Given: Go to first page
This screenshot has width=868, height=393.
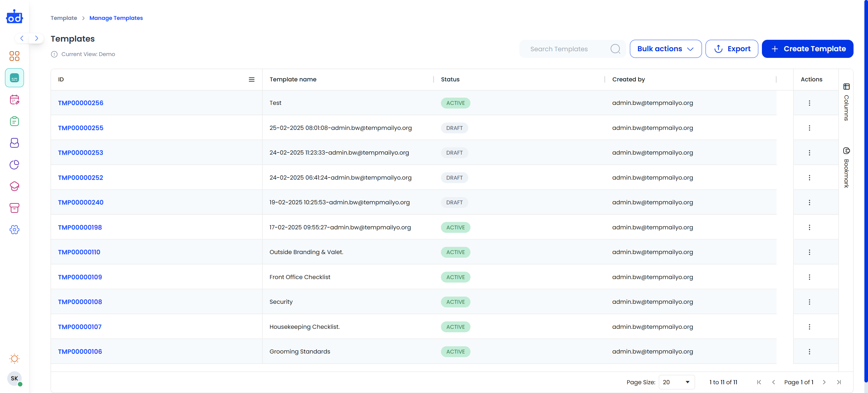Looking at the screenshot, I should pyautogui.click(x=759, y=382).
